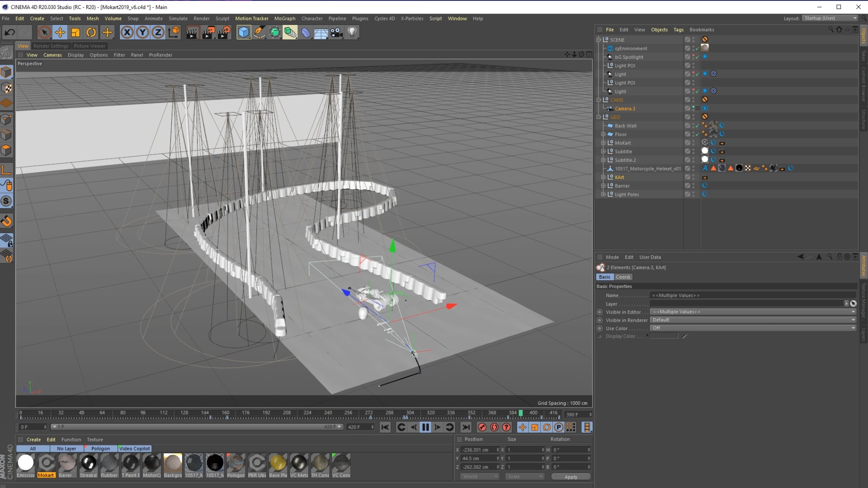
Task: Click the Undo arrow icon
Action: pos(9,32)
